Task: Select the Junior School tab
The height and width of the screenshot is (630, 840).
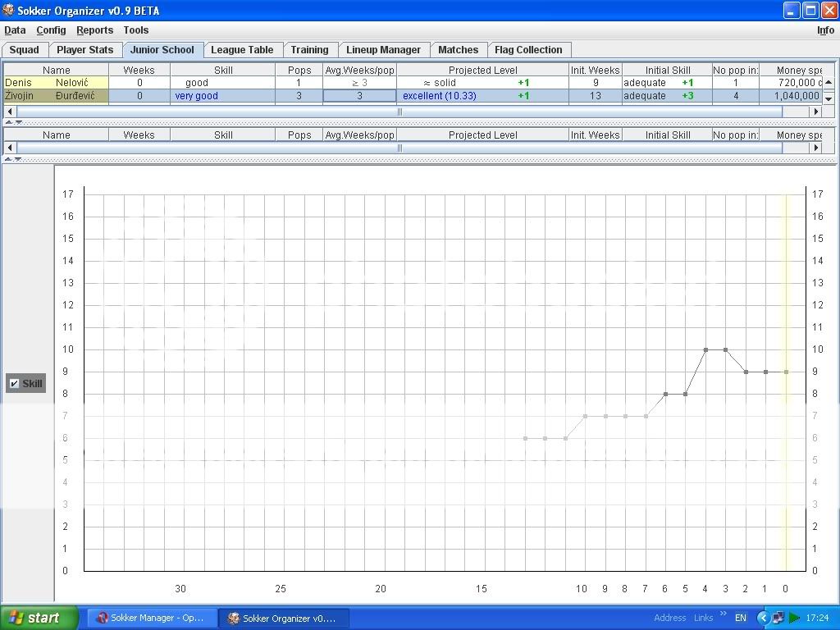Action: coord(162,50)
